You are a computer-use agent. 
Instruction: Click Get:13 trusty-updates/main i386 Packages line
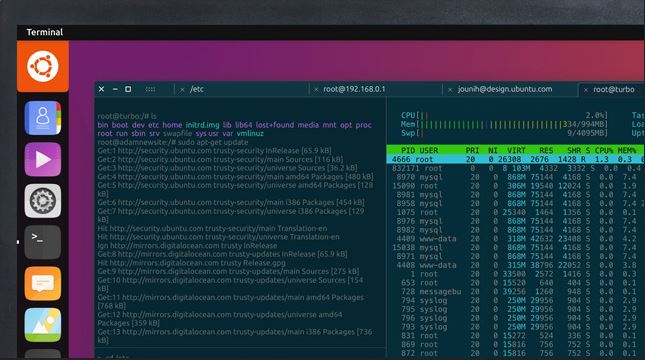(235, 336)
